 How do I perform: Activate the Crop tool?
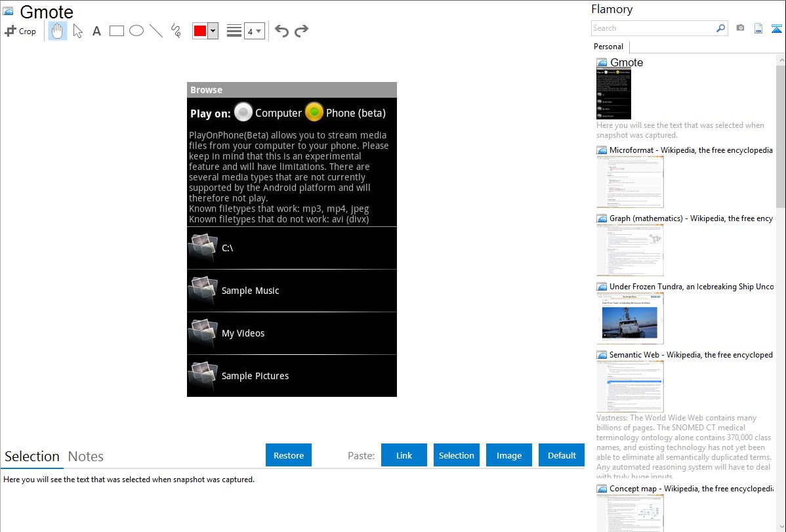click(20, 31)
